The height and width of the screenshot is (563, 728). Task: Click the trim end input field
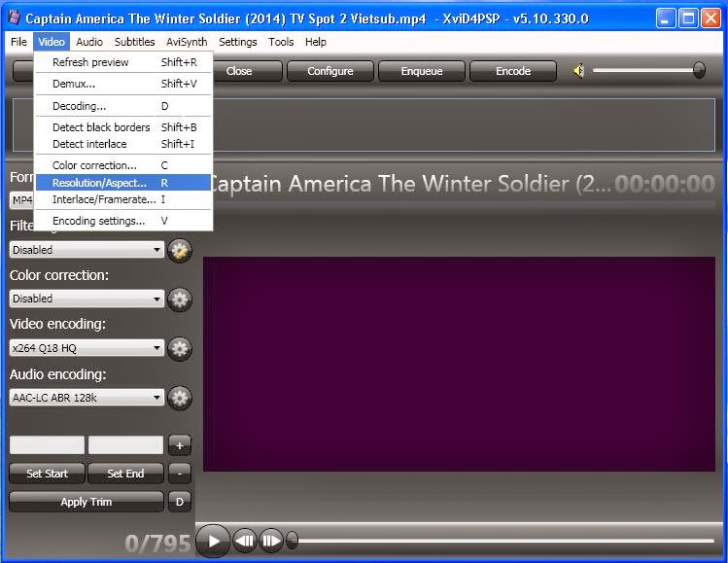click(125, 445)
